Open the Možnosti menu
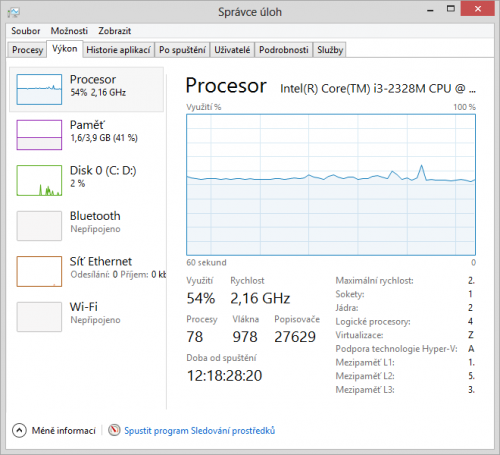 click(69, 31)
